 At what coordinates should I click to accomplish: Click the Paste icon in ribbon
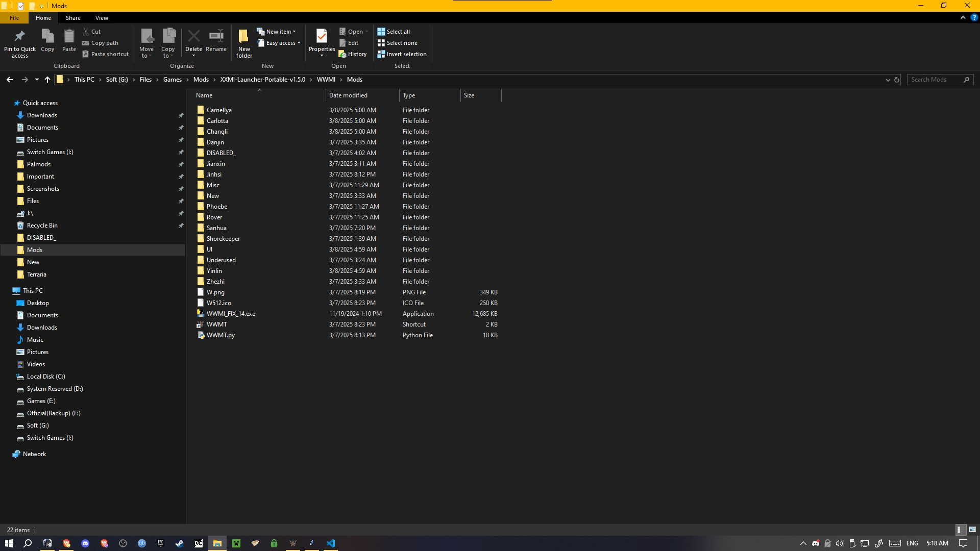[x=69, y=36]
